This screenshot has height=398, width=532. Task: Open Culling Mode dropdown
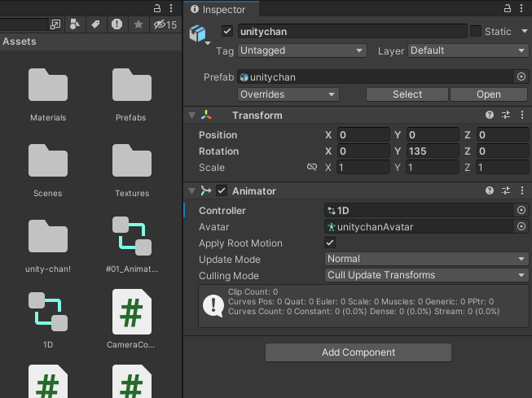click(426, 275)
